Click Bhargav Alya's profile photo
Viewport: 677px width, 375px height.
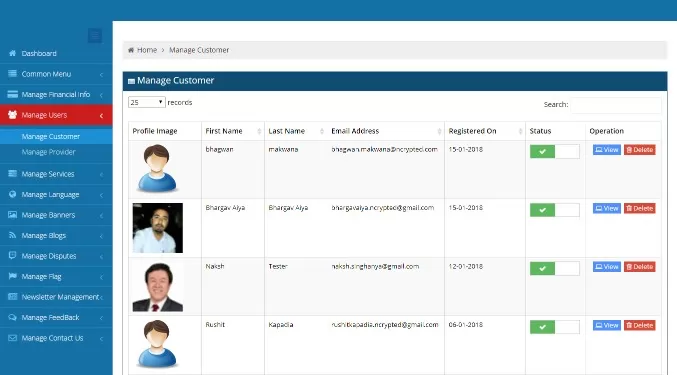pyautogui.click(x=158, y=228)
